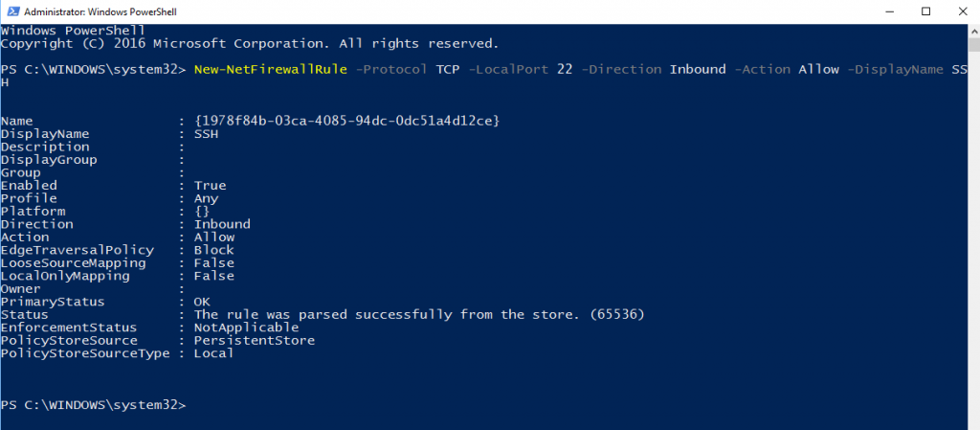Click the -Direction parameter in the command
This screenshot has height=430, width=980.
point(621,69)
